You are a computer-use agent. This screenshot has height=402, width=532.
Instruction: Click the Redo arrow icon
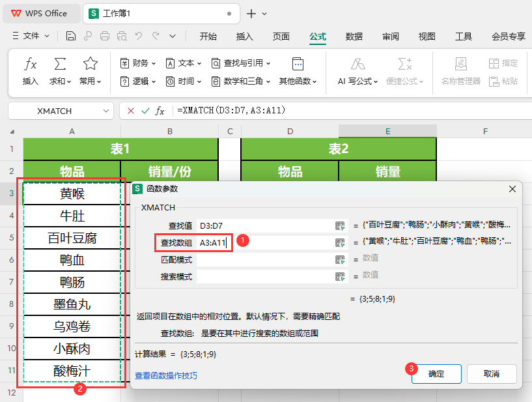point(156,36)
